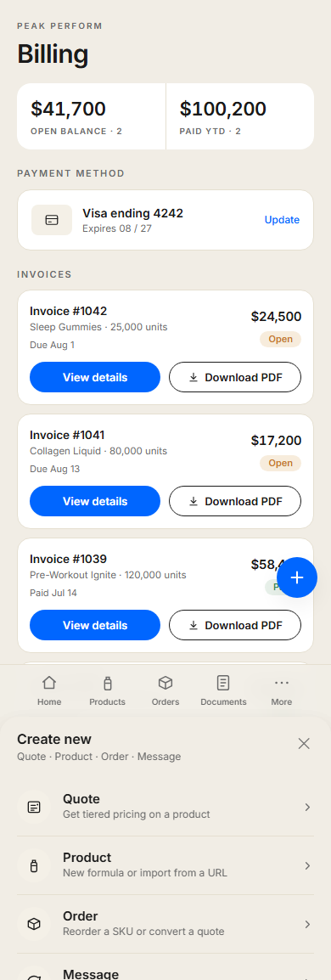This screenshot has height=980, width=331.
Task: View details for Invoice #1039
Action: point(95,625)
